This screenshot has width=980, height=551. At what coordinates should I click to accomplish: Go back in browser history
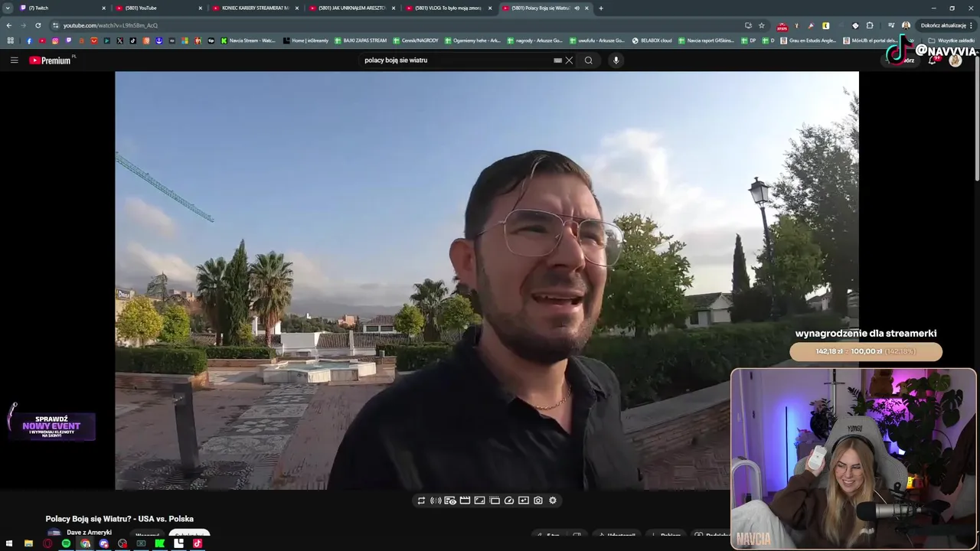9,25
